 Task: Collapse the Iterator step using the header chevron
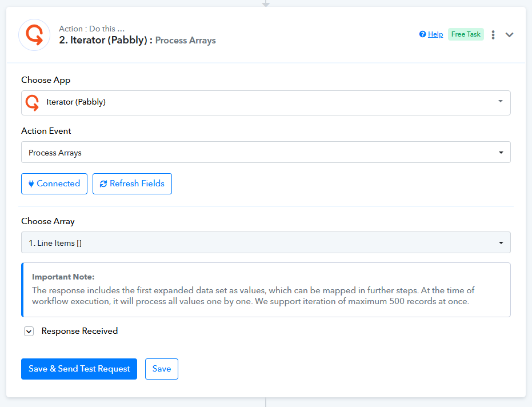(510, 35)
